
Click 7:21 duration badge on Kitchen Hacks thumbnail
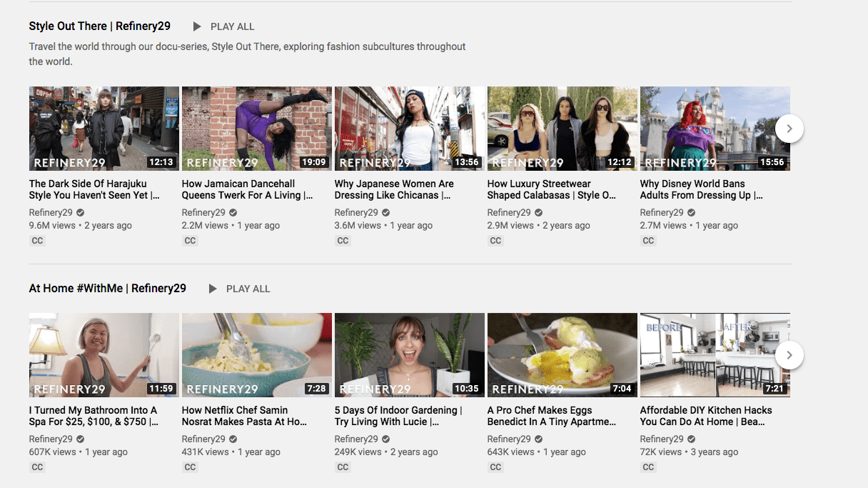coord(774,389)
